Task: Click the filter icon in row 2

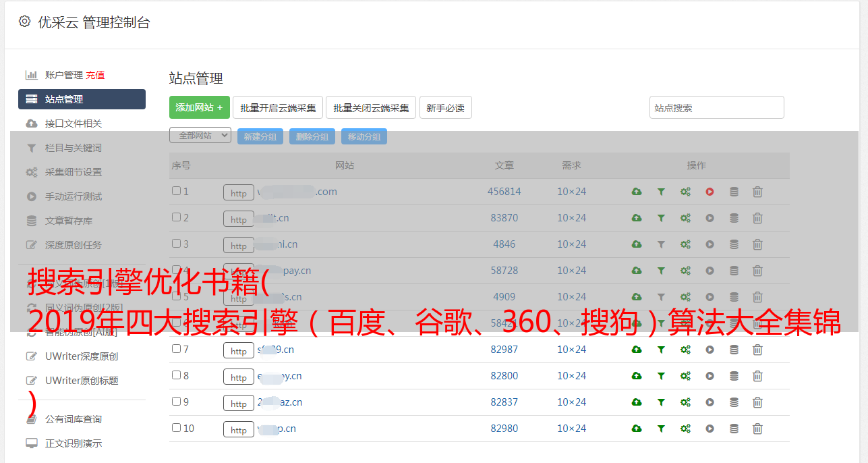Action: (661, 218)
